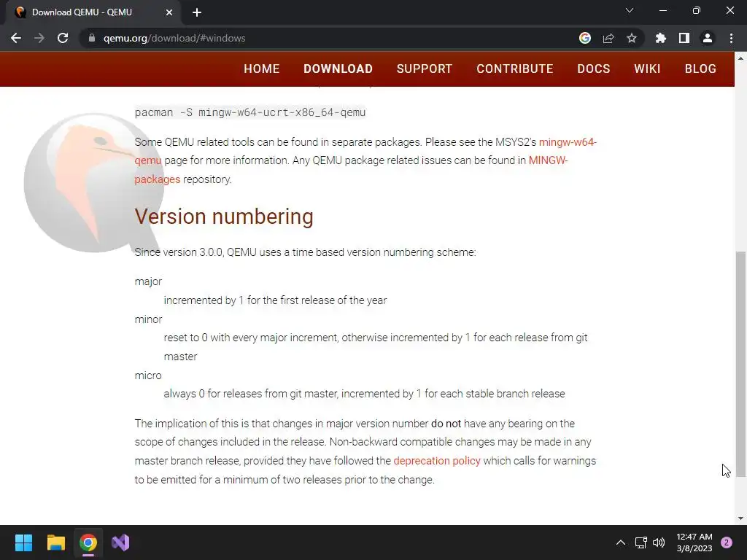Open Chrome's three-dot menu
This screenshot has width=747, height=560.
coord(731,38)
